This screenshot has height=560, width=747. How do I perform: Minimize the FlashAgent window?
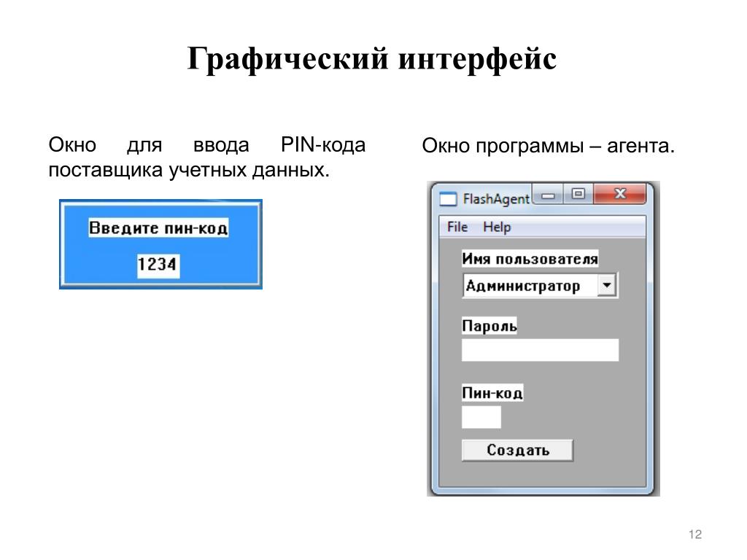(549, 195)
